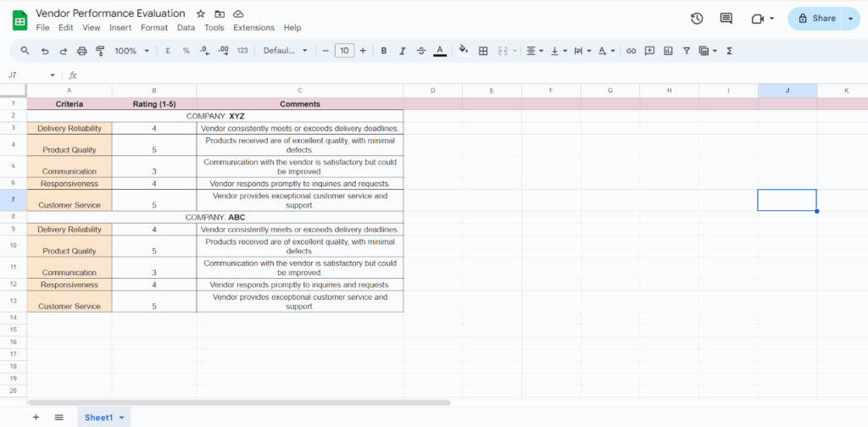
Task: Expand filter views dropdown
Action: coord(715,51)
